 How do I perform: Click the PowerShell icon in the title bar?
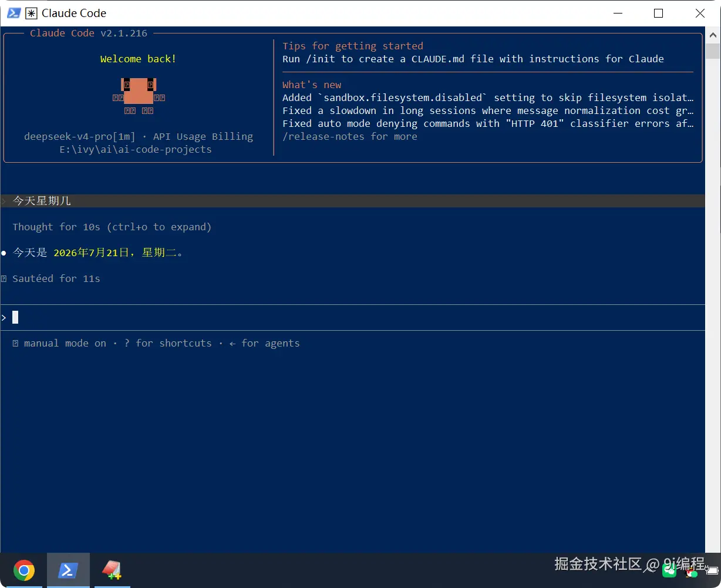point(14,13)
